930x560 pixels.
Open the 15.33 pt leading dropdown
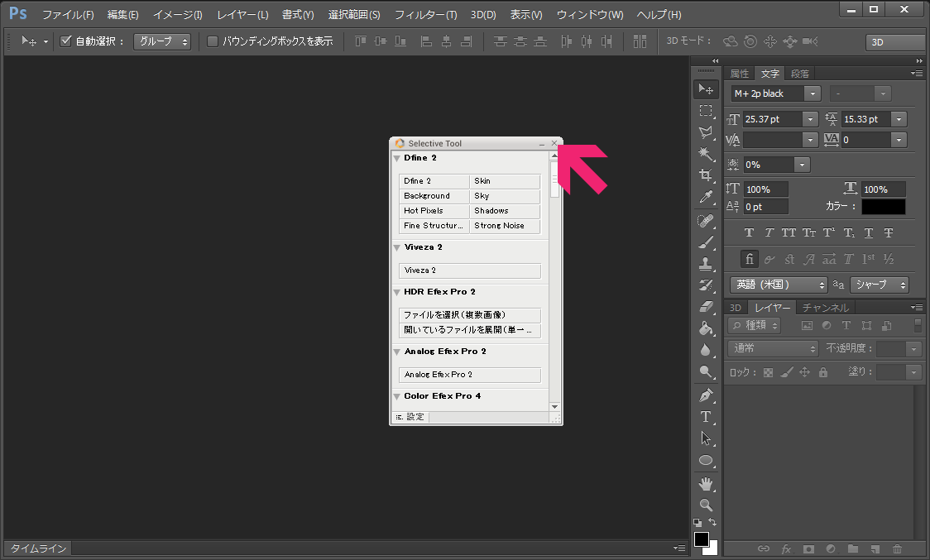(899, 119)
